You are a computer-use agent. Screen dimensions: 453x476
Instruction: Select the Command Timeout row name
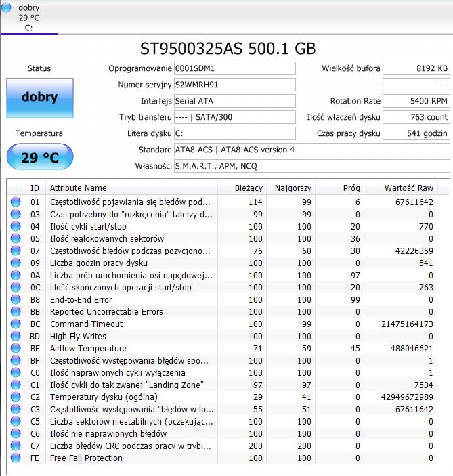(x=86, y=324)
